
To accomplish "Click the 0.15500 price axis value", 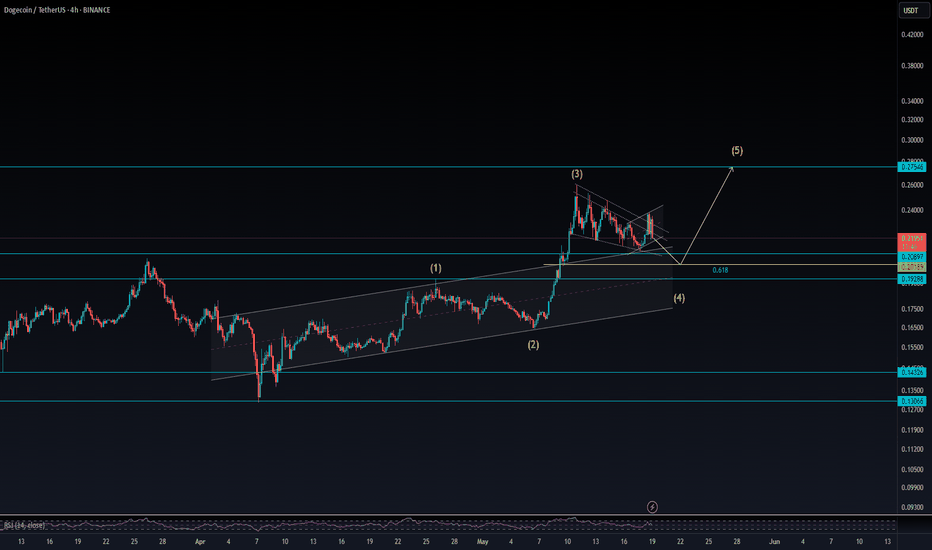I will tap(912, 347).
